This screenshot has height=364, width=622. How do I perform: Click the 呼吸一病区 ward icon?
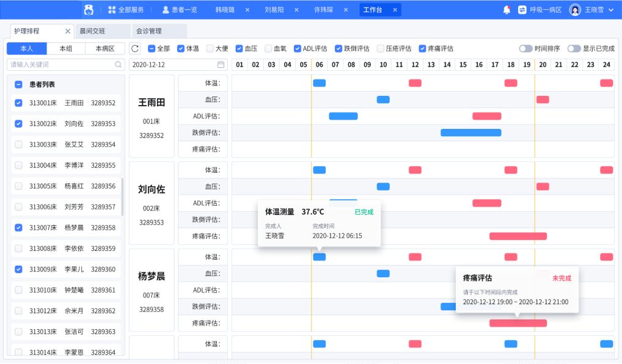[x=522, y=9]
